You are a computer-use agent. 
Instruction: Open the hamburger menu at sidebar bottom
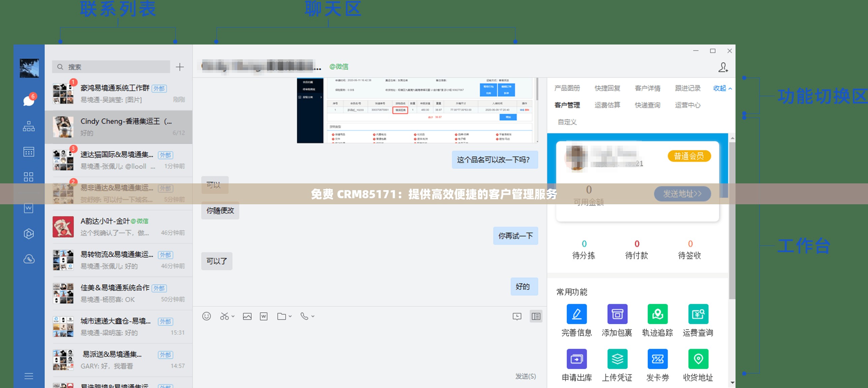pos(29,376)
